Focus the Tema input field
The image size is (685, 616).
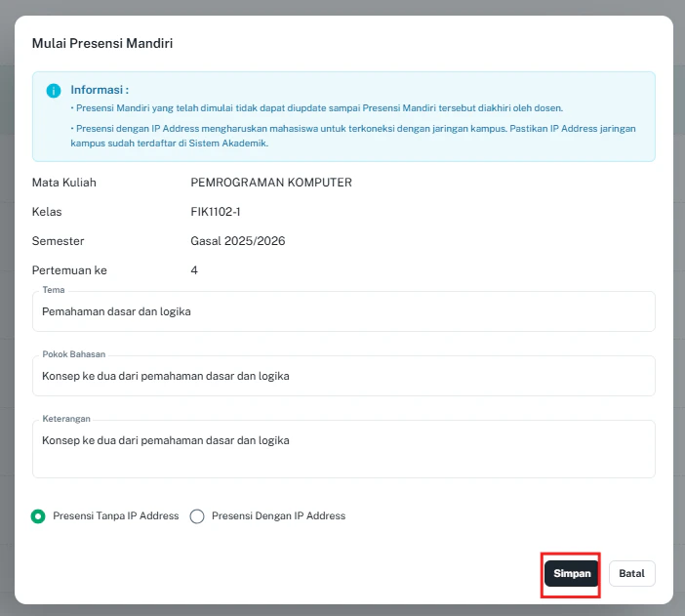coord(343,311)
